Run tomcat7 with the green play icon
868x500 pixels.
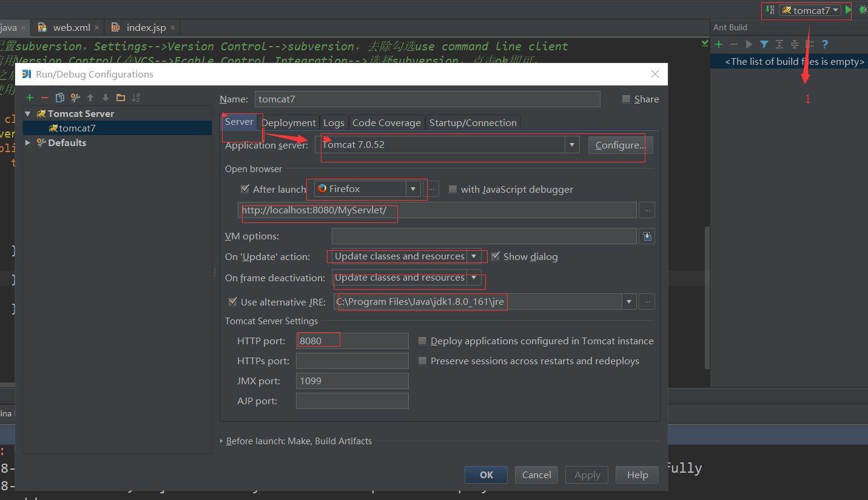tap(849, 10)
